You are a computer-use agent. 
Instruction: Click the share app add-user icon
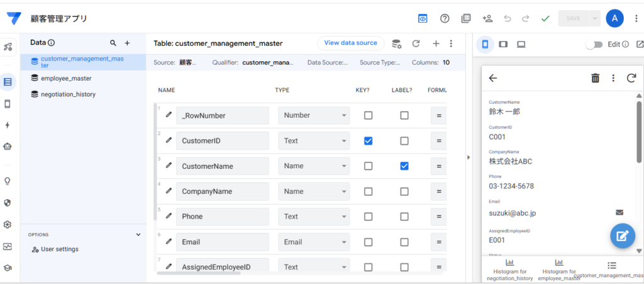click(x=487, y=18)
